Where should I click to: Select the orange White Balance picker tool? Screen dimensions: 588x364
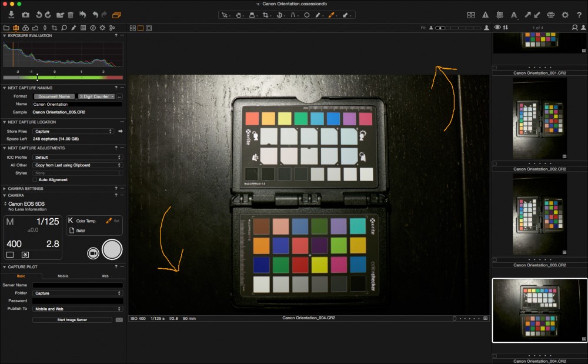(332, 15)
